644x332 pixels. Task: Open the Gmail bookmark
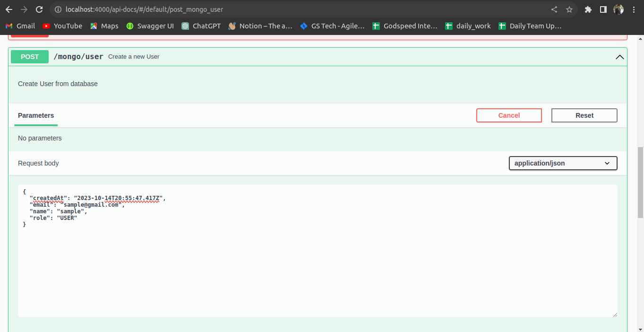[x=20, y=26]
